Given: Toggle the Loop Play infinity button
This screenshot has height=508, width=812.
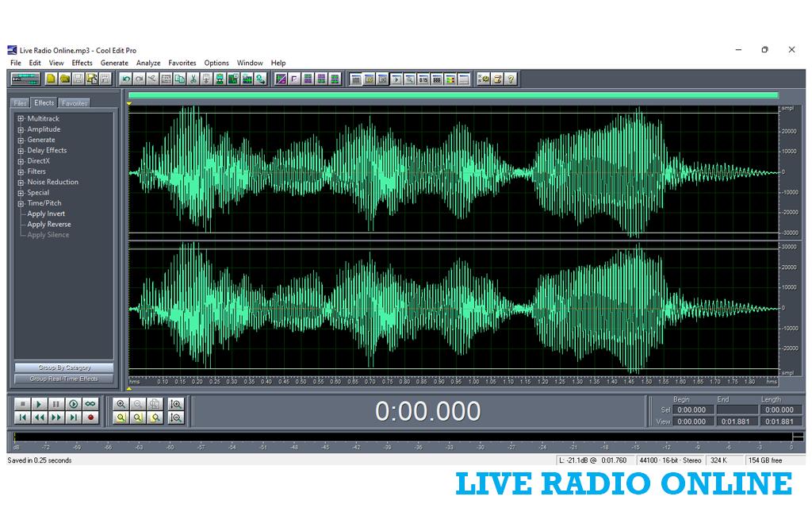Looking at the screenshot, I should (90, 403).
